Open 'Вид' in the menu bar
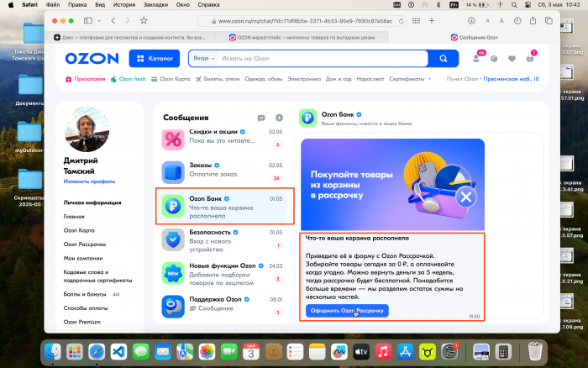 pyautogui.click(x=100, y=5)
